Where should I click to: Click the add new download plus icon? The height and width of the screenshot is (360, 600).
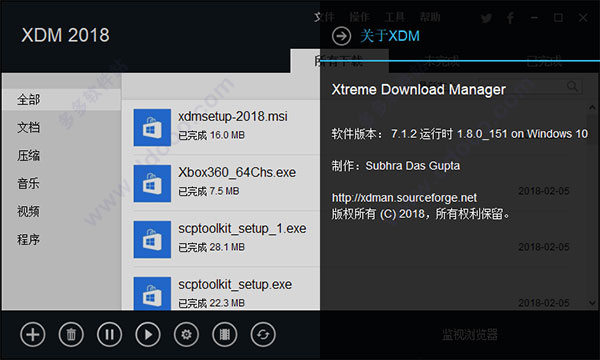coord(33,335)
